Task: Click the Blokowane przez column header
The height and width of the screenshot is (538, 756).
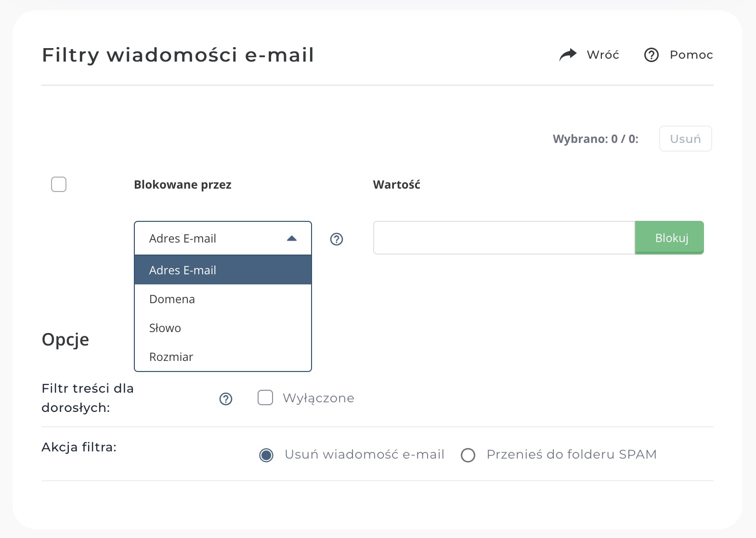Action: (183, 184)
